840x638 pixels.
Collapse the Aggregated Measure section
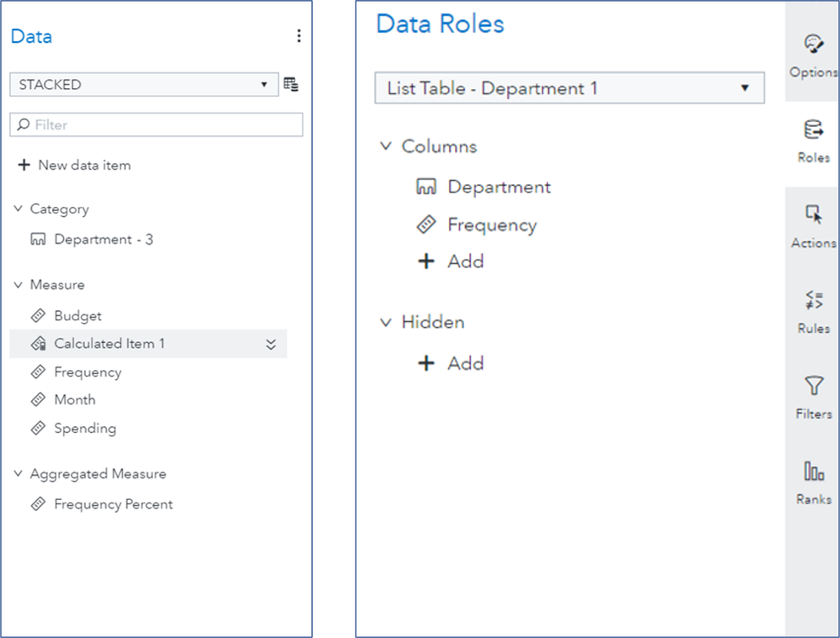click(18, 474)
